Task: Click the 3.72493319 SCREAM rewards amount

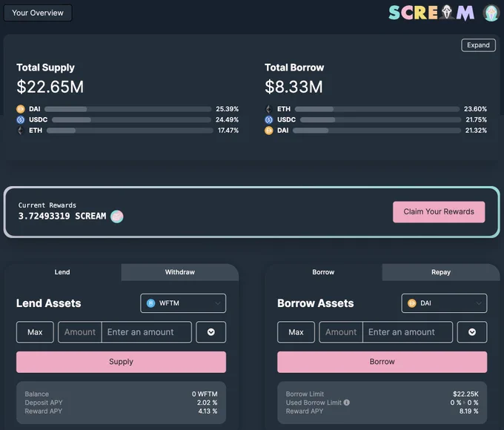Action: [x=62, y=216]
